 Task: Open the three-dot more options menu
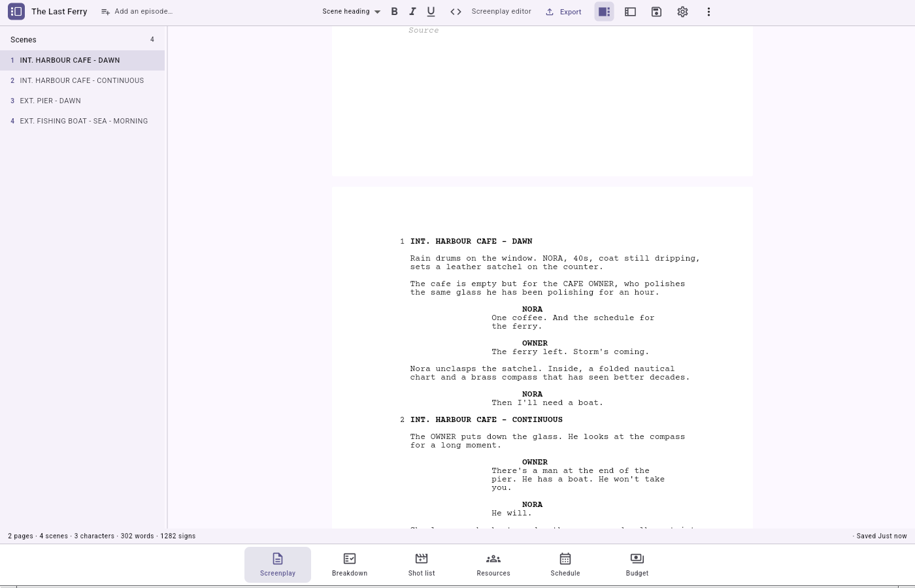click(708, 12)
